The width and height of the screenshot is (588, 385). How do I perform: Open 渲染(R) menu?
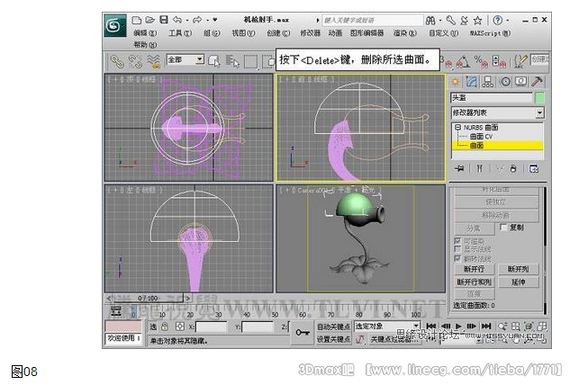point(404,33)
